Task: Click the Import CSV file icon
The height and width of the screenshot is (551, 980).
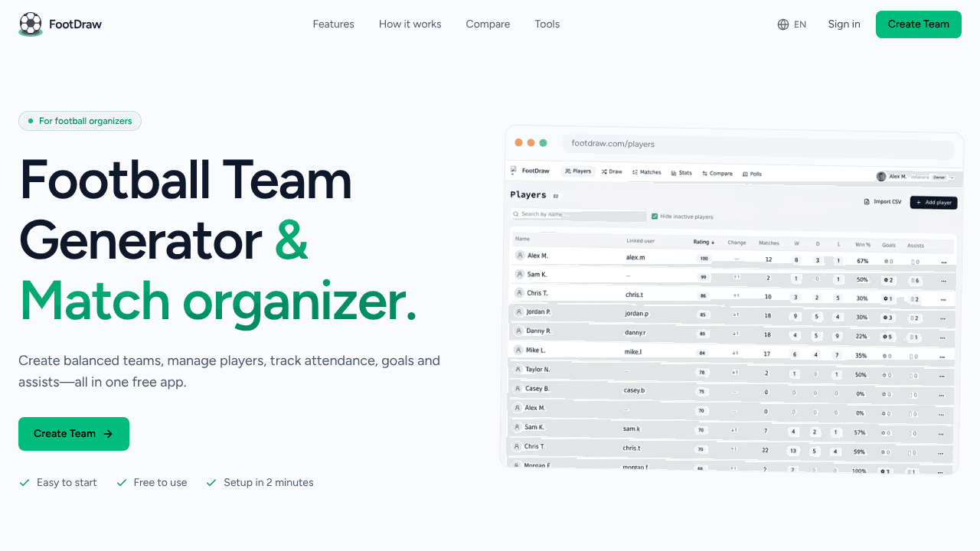Action: click(867, 202)
